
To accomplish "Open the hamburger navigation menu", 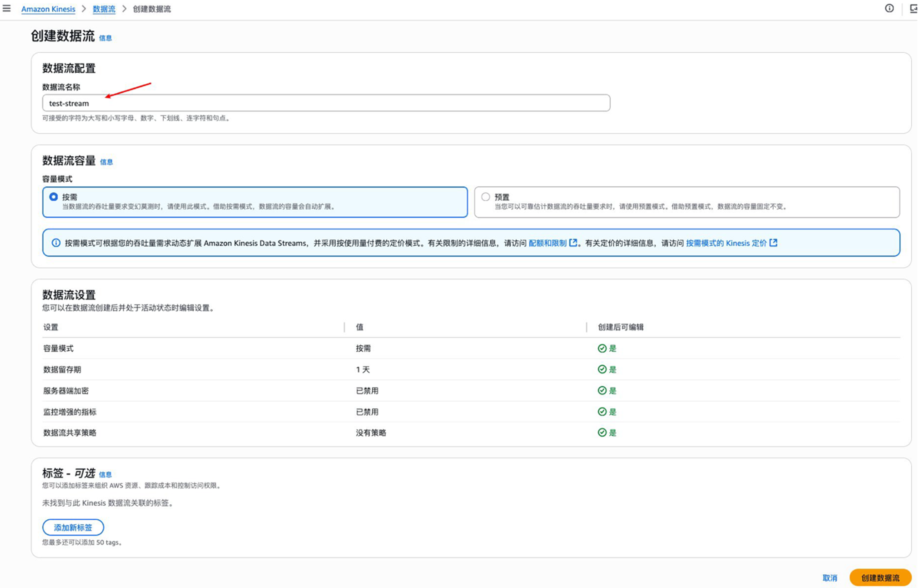I will coord(7,8).
